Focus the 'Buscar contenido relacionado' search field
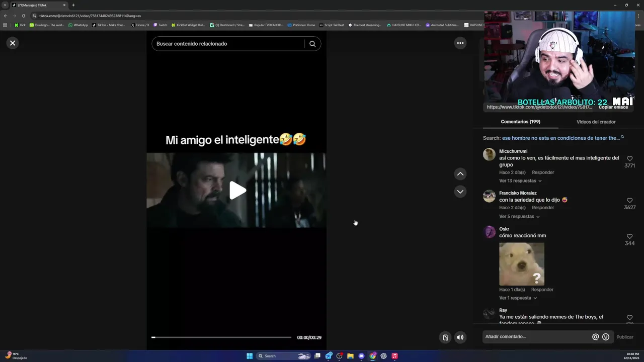 coord(228,44)
